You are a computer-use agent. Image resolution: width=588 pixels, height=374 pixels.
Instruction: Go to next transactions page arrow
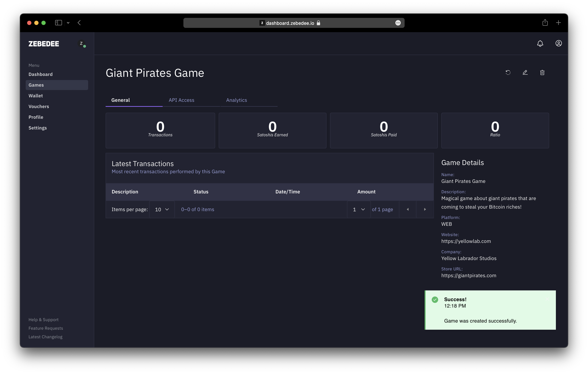tap(425, 209)
